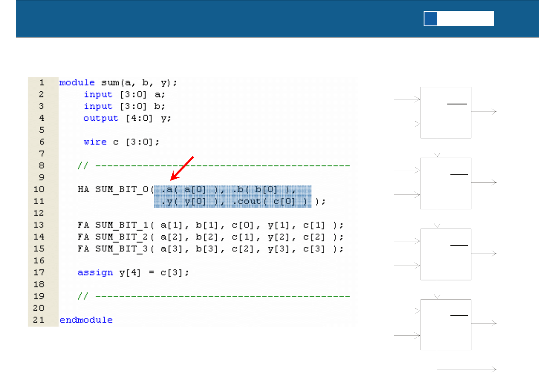555x392 pixels.
Task: Select the bottom adder block in the diagram
Action: point(446,325)
